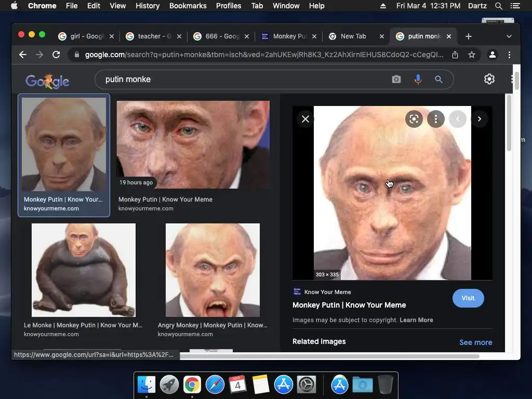Open the Monkey Putin | Know Your Meme title
The width and height of the screenshot is (532, 399).
[349, 305]
